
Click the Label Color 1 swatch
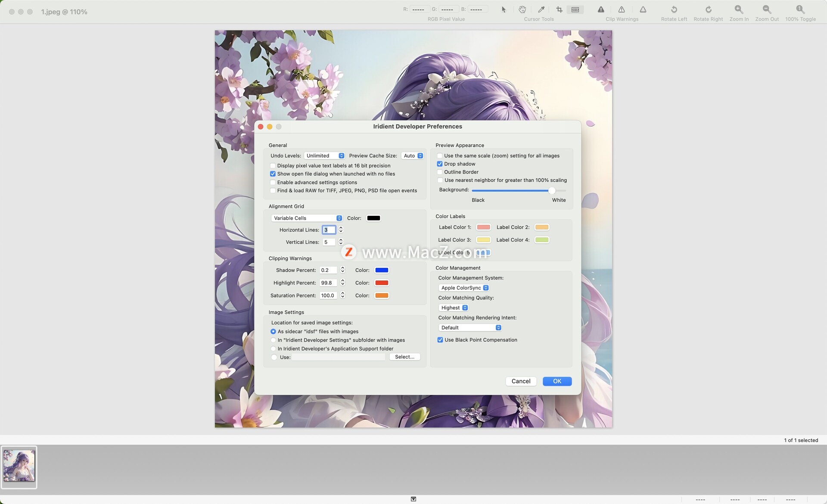point(483,227)
